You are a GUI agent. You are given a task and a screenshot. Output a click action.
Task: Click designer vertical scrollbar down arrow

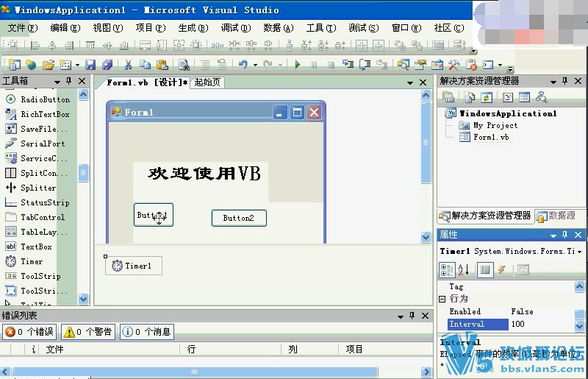click(x=426, y=237)
